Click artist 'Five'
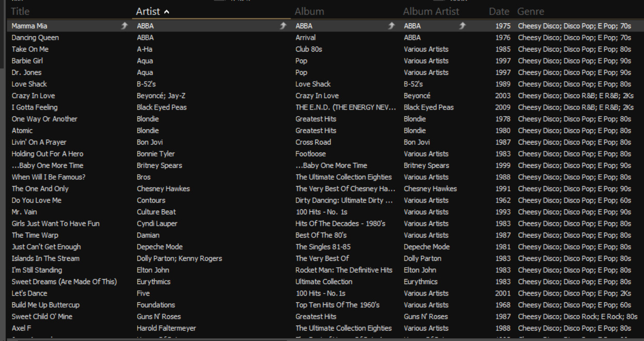Viewport: 644px width, 341px height. click(143, 293)
